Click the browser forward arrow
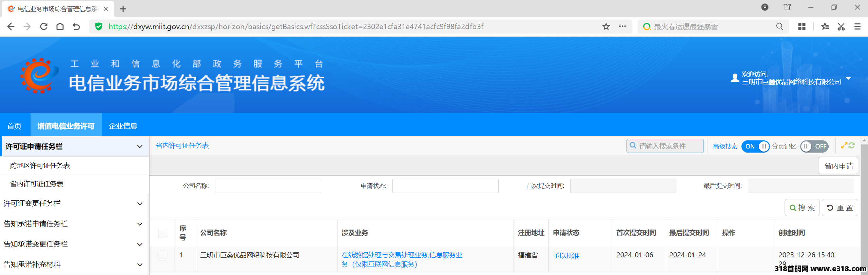 pos(27,26)
